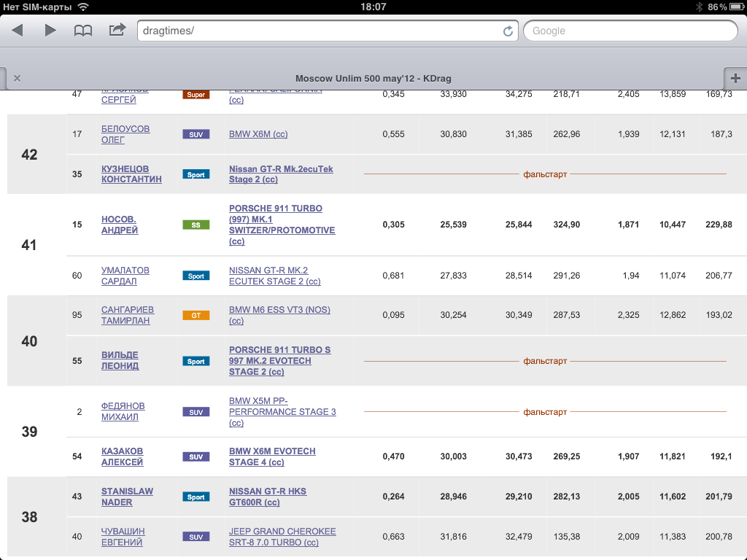This screenshot has width=747, height=560.
Task: Open BMW X6M EVOTECH STAGE 4 link
Action: (272, 456)
